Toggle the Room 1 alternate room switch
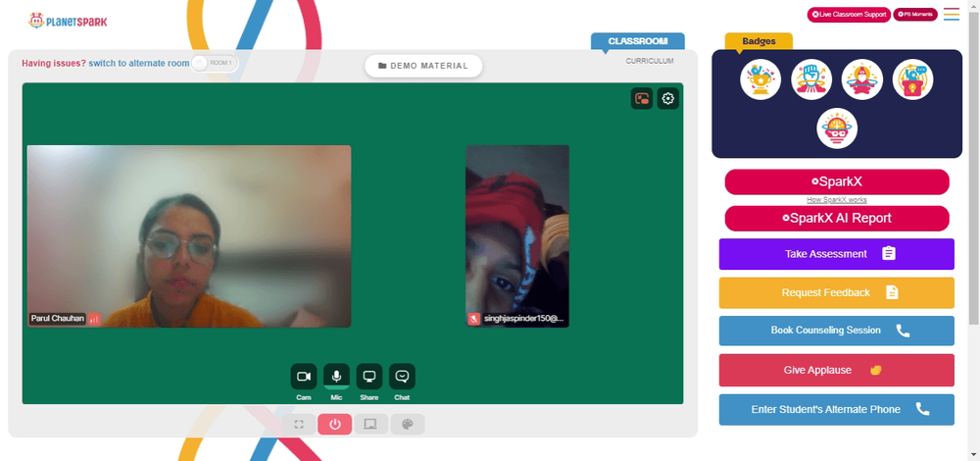The height and width of the screenshot is (461, 980). coord(214,63)
